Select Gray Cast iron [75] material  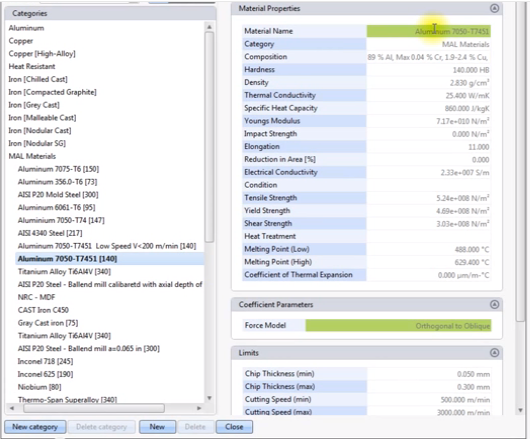[48, 323]
